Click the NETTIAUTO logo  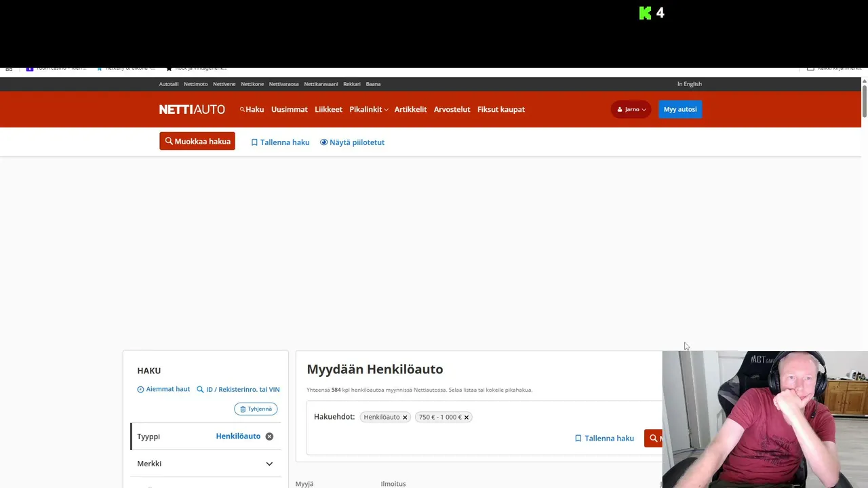[x=192, y=109]
